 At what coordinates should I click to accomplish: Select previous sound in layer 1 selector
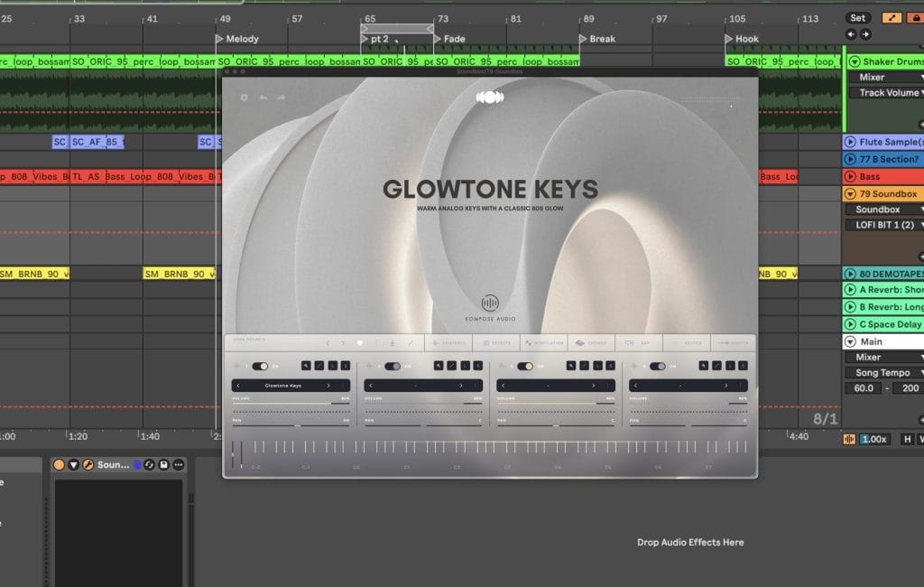click(x=238, y=386)
